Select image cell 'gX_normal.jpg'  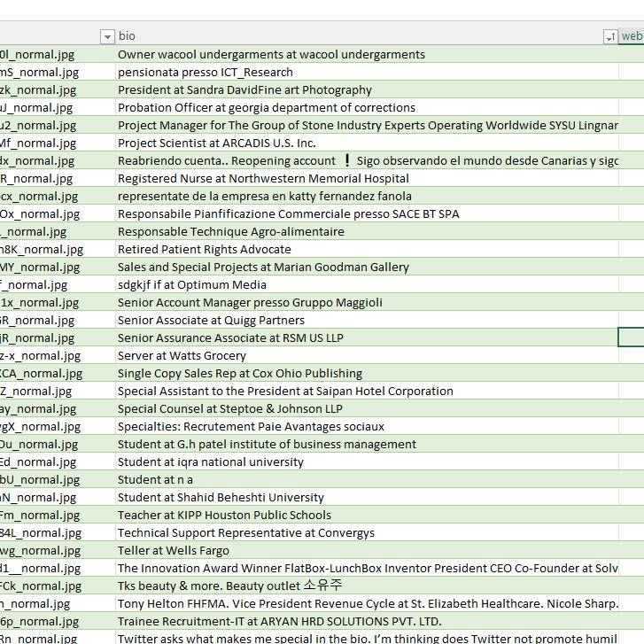(x=58, y=426)
